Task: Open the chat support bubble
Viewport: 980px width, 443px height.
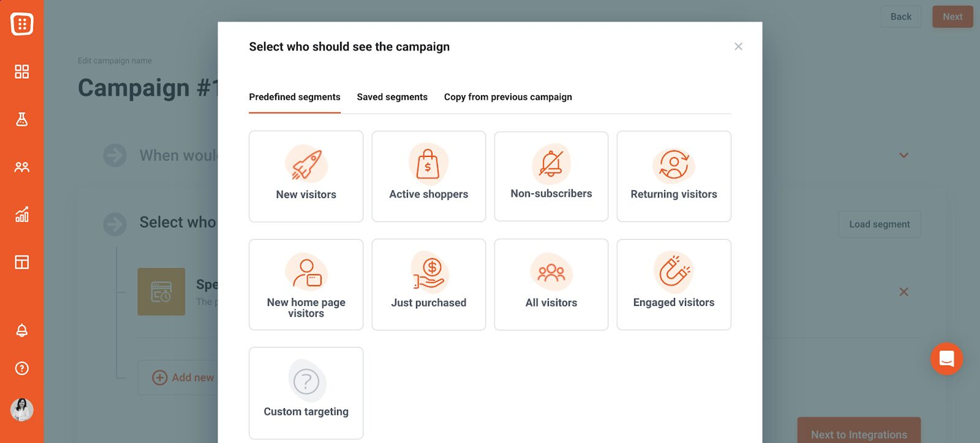Action: [x=947, y=359]
